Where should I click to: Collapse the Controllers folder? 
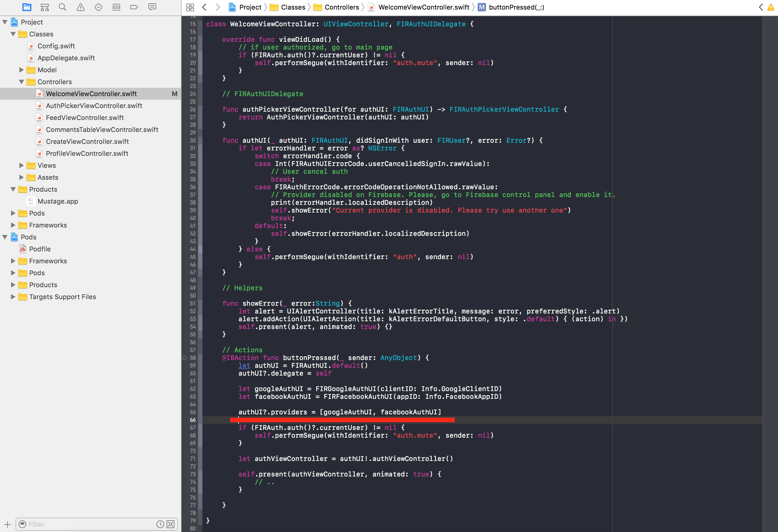pyautogui.click(x=21, y=82)
